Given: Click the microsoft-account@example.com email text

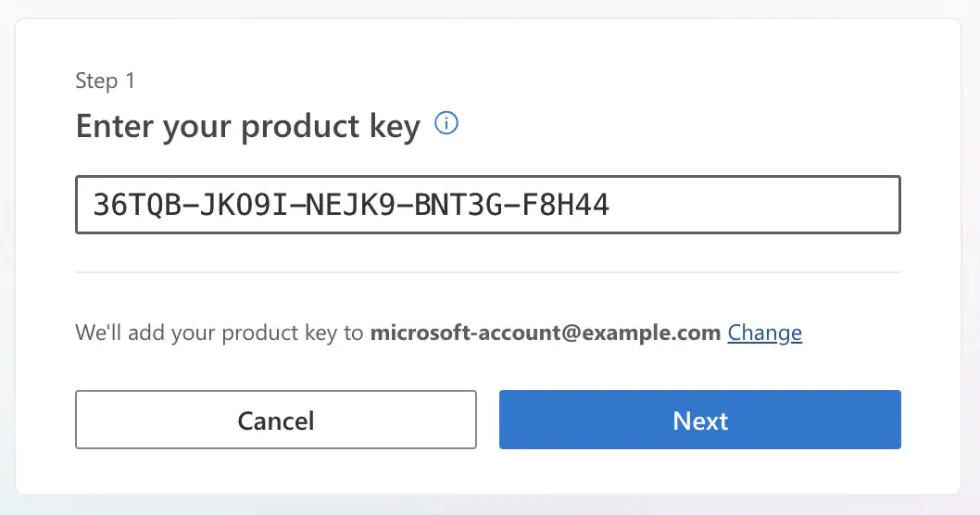Looking at the screenshot, I should click(x=545, y=333).
